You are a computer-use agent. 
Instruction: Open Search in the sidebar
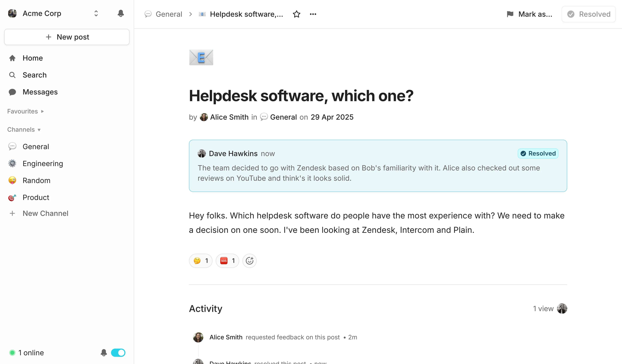pos(35,75)
